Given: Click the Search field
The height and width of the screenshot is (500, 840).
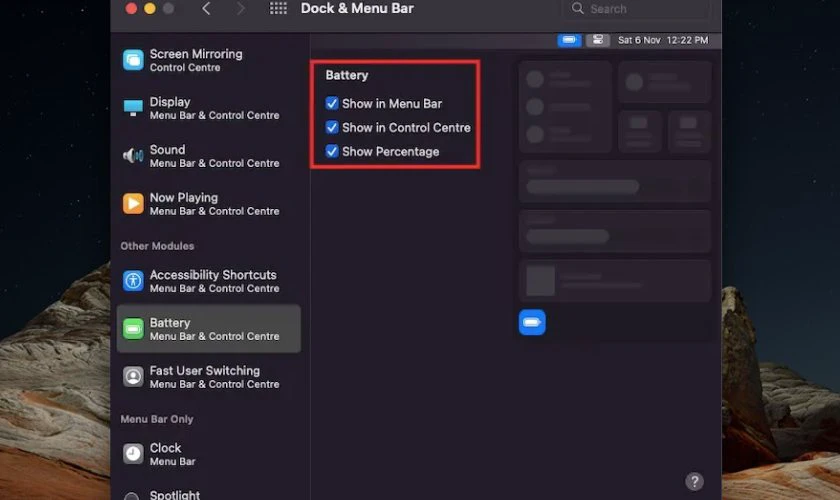Looking at the screenshot, I should [x=640, y=9].
